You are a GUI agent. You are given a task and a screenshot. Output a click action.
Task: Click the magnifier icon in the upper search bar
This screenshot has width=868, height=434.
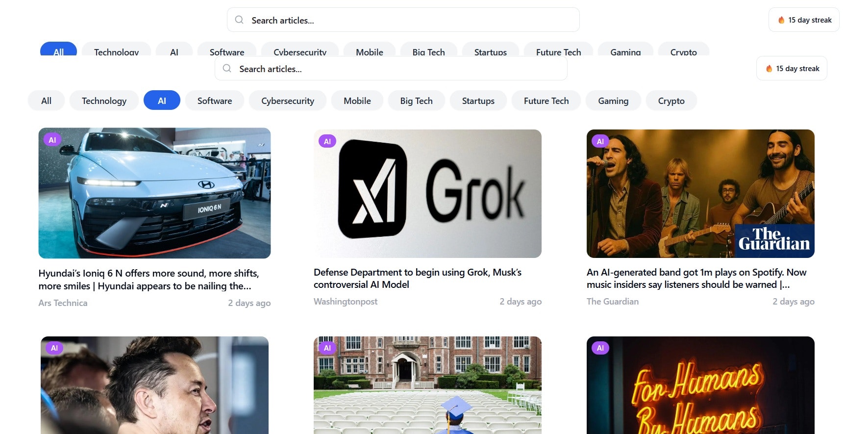pyautogui.click(x=239, y=20)
